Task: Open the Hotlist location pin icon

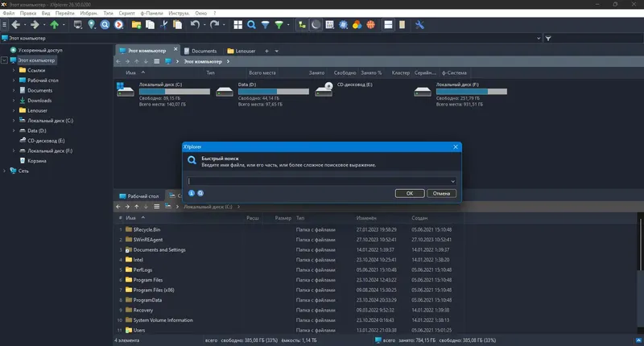Action: pyautogui.click(x=92, y=25)
